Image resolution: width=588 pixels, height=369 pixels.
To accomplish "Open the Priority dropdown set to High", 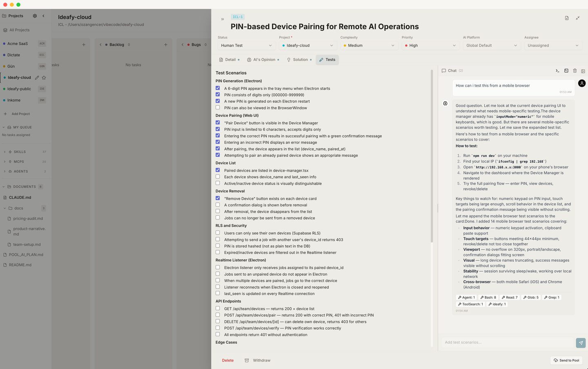I will (430, 45).
